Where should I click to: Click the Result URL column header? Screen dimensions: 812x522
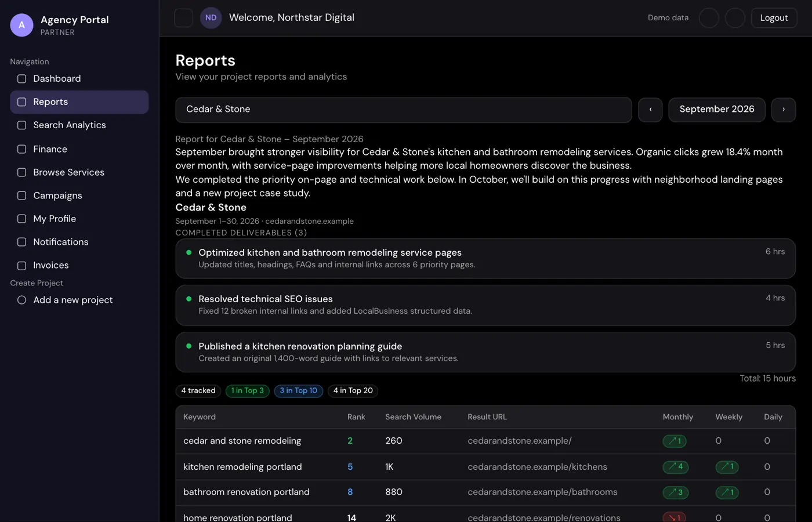487,417
